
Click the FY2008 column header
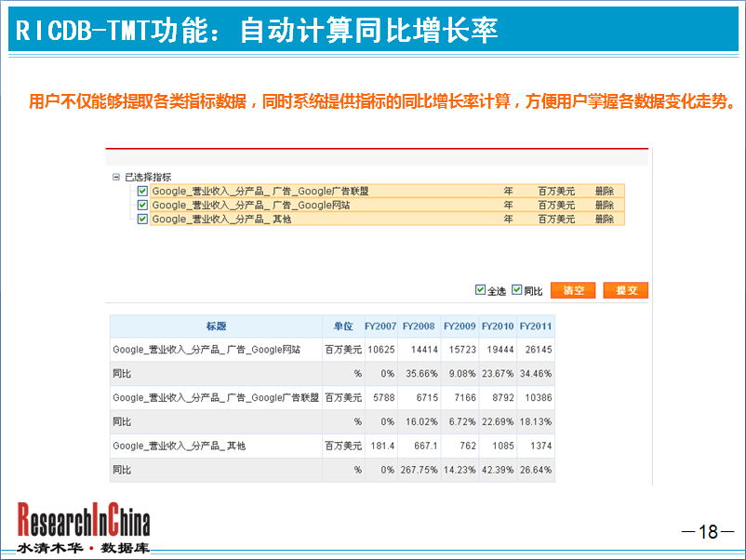pyautogui.click(x=420, y=327)
